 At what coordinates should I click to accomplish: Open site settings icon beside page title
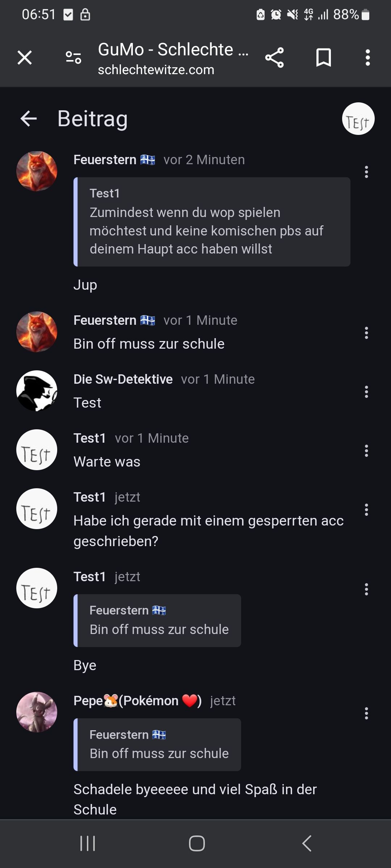(x=73, y=58)
